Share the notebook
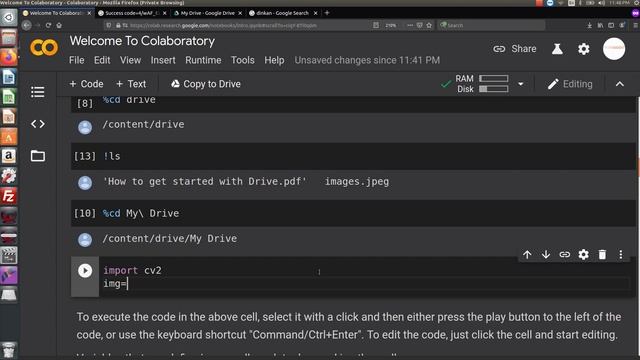This screenshot has height=360, width=640. click(x=515, y=49)
